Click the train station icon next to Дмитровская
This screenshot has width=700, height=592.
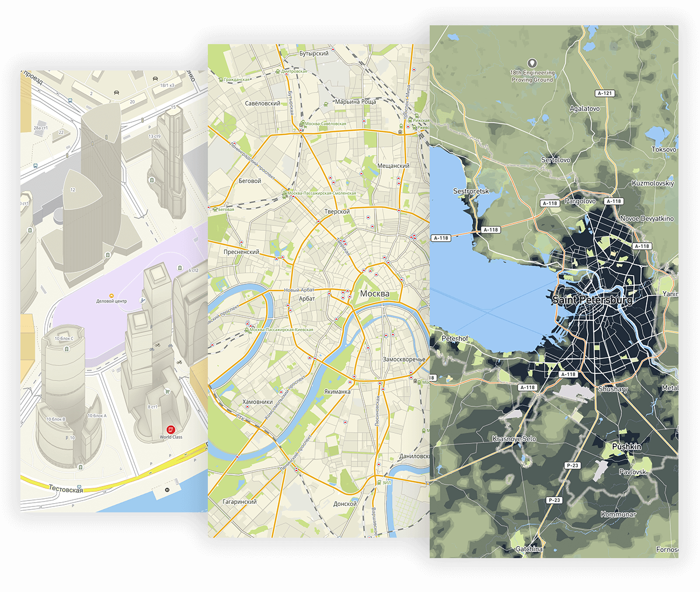pyautogui.click(x=277, y=71)
